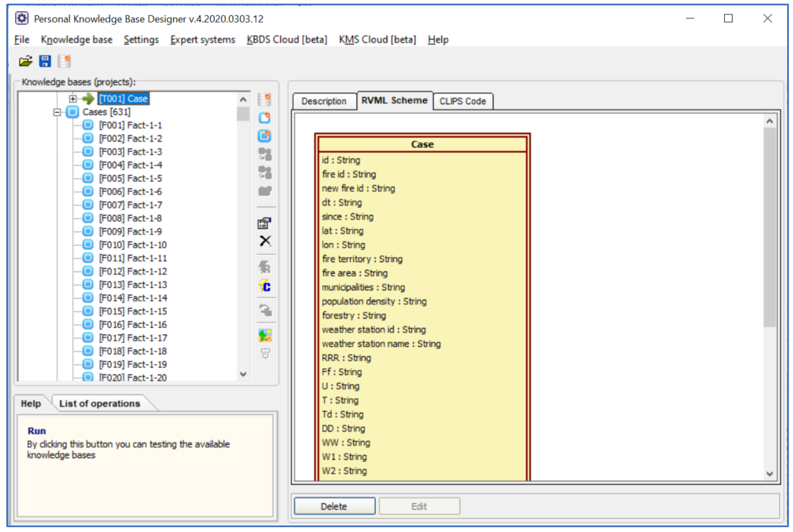793x532 pixels.
Task: Click the properties edit icon above the X
Action: pos(264,223)
